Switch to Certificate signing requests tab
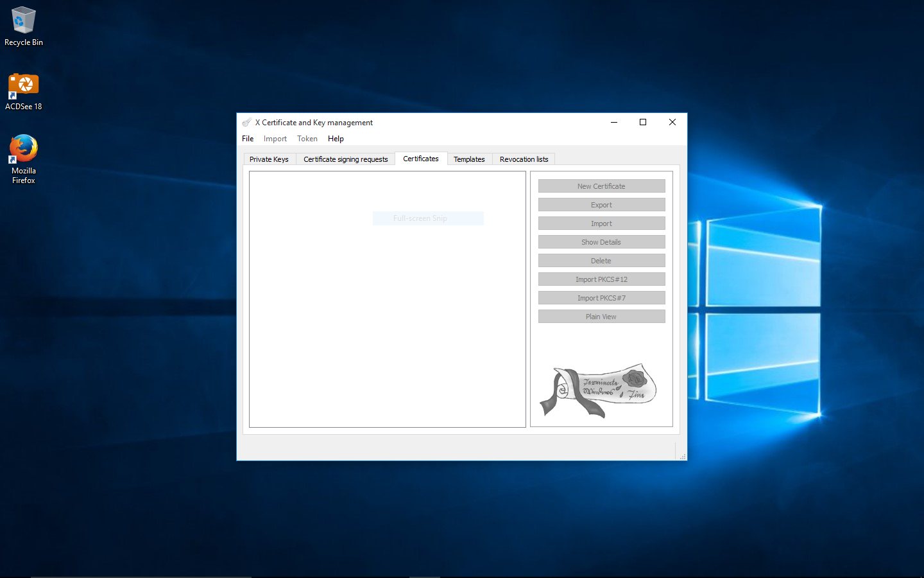The width and height of the screenshot is (924, 578). coord(345,159)
